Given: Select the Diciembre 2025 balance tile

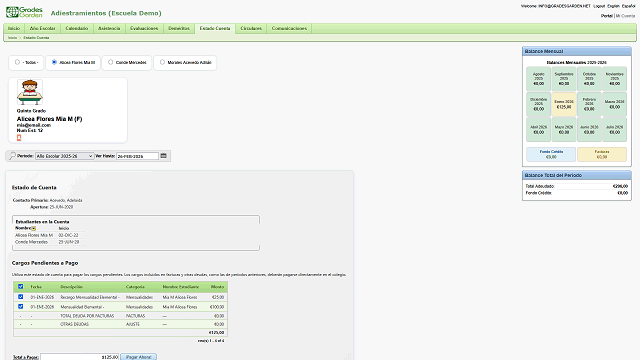Looking at the screenshot, I should 538,104.
